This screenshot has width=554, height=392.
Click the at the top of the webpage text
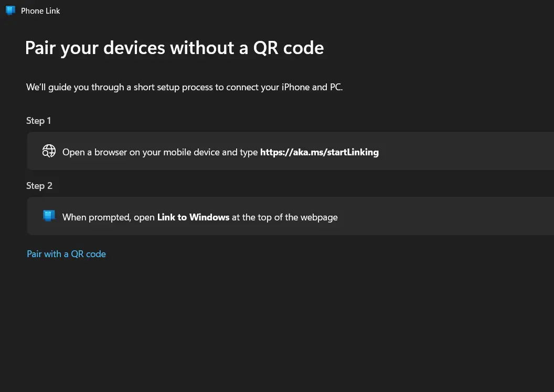[x=285, y=217]
